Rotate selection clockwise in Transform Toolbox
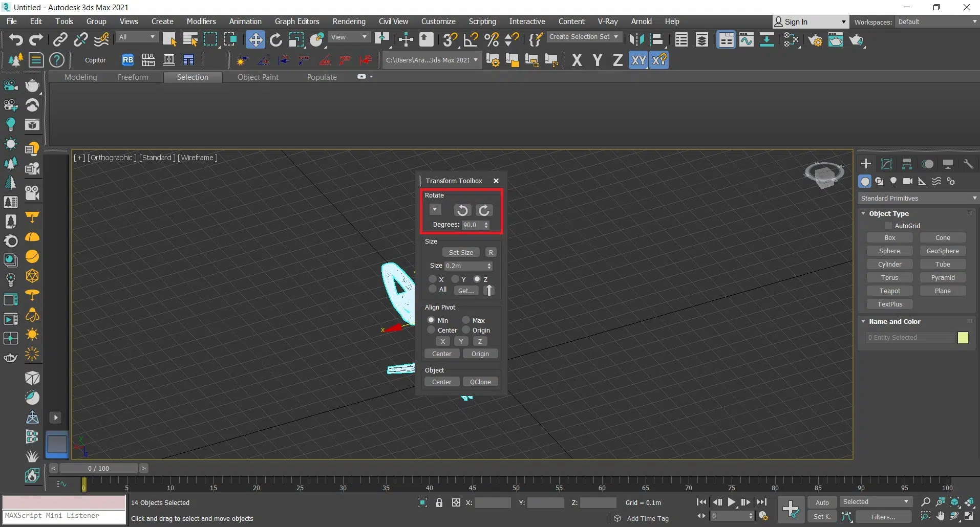Image resolution: width=980 pixels, height=527 pixels. [x=484, y=210]
